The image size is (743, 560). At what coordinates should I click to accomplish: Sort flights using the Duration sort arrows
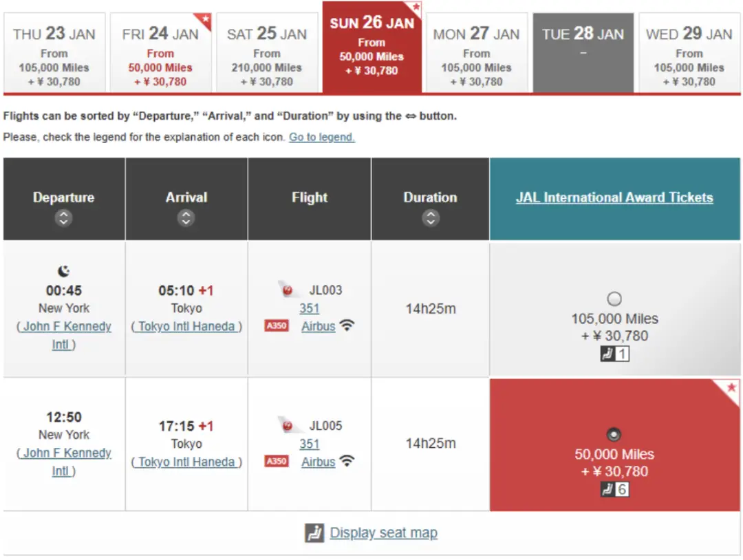[x=431, y=219]
